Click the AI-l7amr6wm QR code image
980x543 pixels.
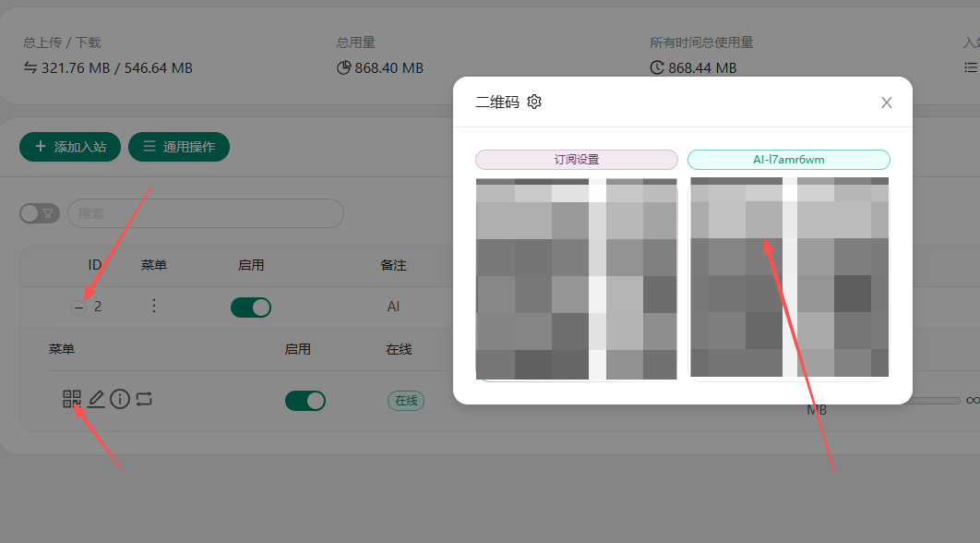[789, 278]
